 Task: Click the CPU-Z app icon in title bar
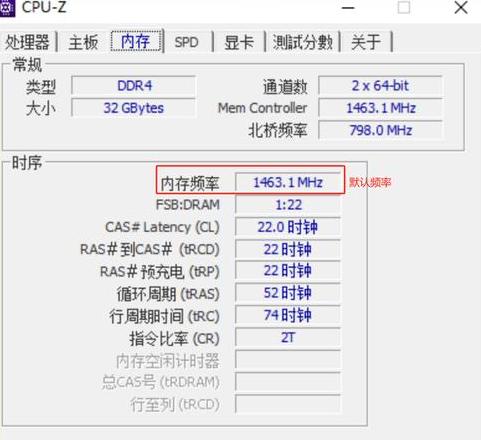[7, 7]
